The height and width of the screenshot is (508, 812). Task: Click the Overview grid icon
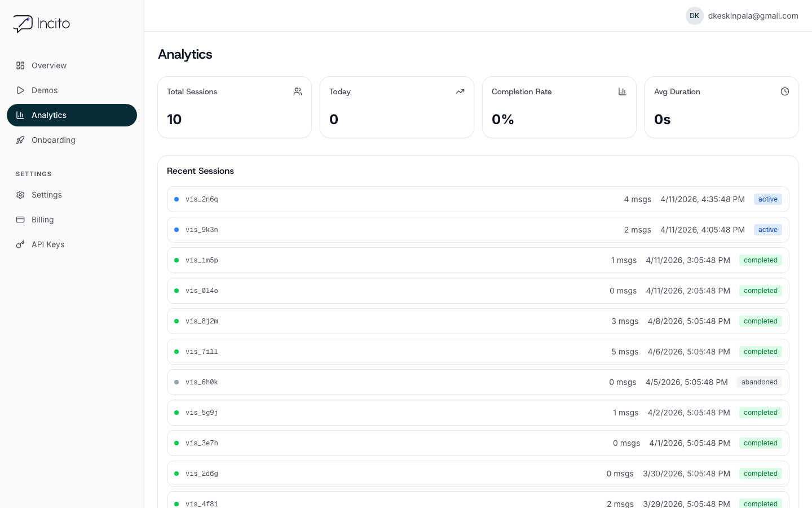coord(20,65)
